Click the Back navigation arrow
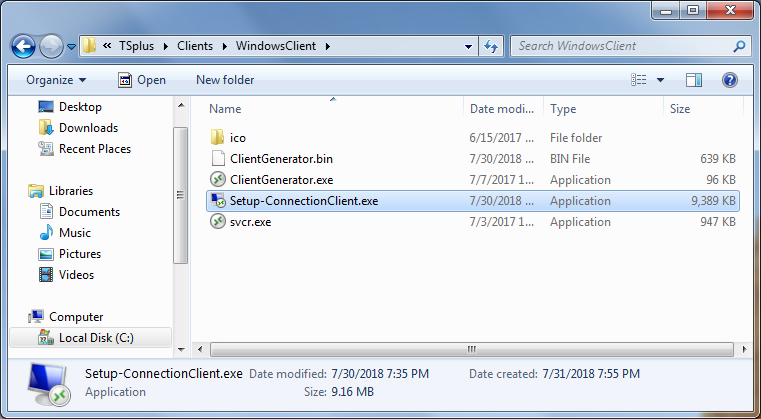Viewport: 761px width, 419px height. click(25, 46)
